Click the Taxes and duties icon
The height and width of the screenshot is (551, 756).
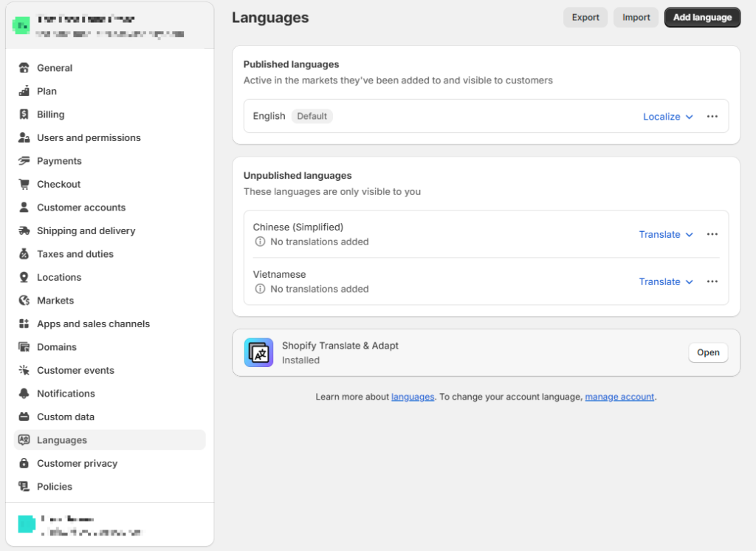[x=24, y=254]
